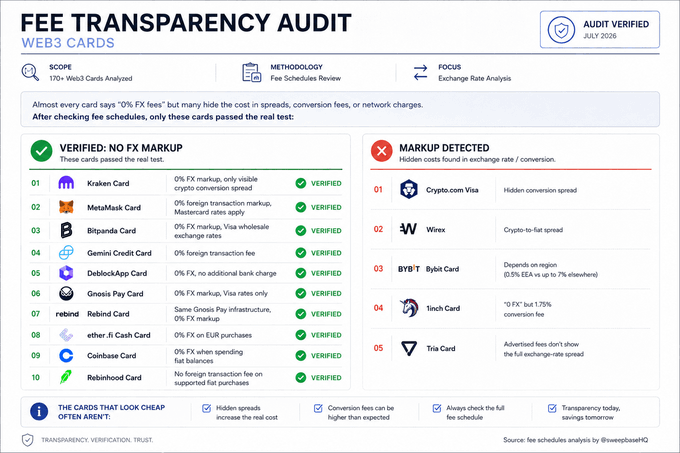Viewport: 680px width, 453px height.
Task: Click "170+ Web3 Cards Analyzed" text
Action: 91,78
